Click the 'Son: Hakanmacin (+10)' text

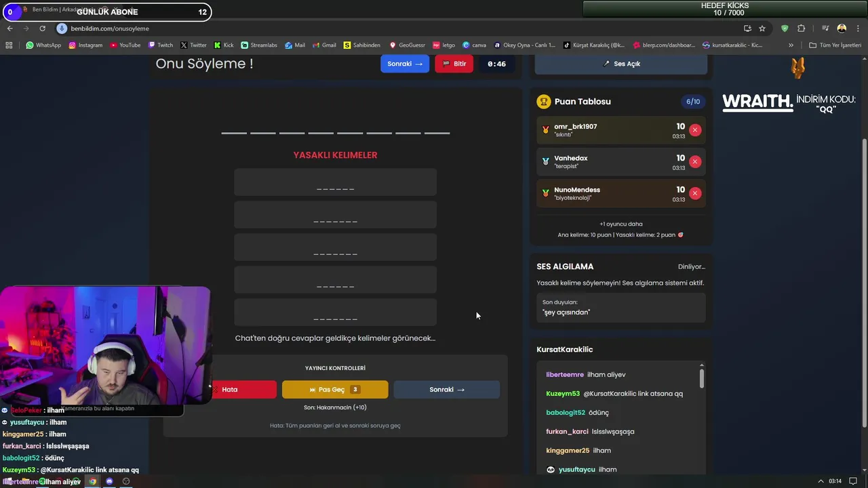pyautogui.click(x=335, y=407)
